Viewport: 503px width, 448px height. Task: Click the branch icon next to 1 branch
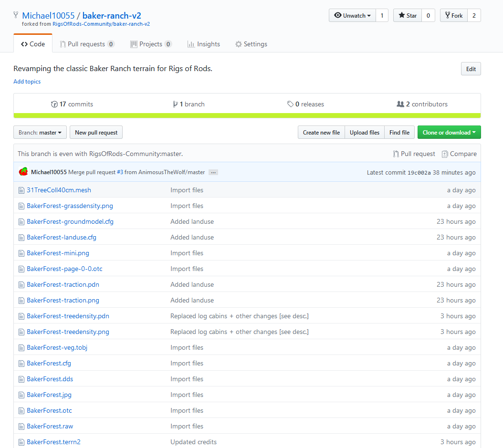coord(175,104)
